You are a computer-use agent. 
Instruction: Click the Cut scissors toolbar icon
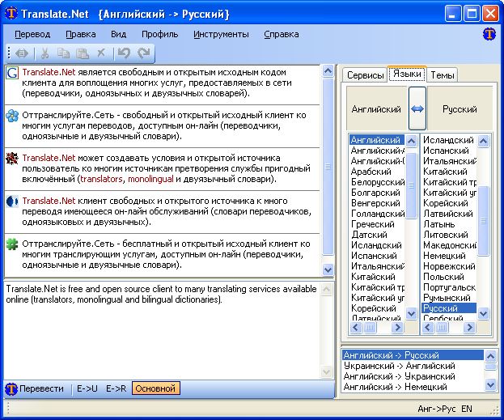pyautogui.click(x=44, y=53)
